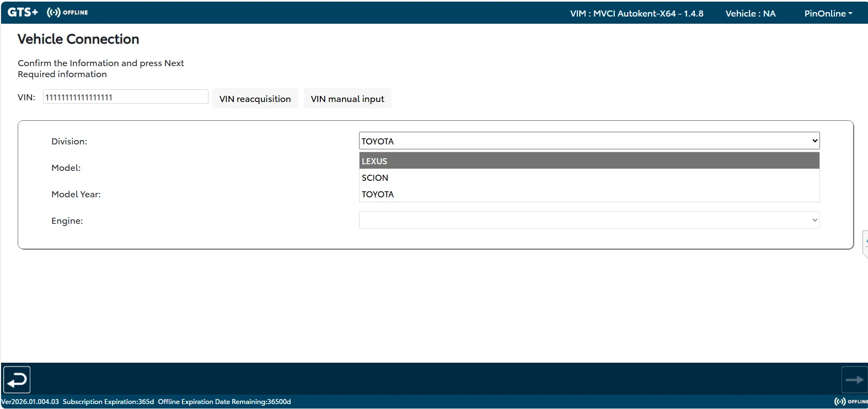Click the Engine: label
Screen dimensions: 868x409
(67, 220)
